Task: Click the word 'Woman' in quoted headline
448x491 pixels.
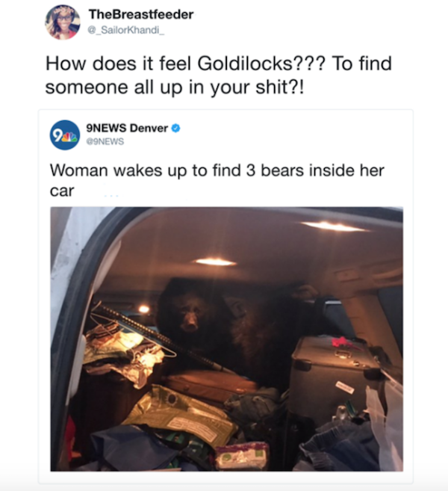Action: click(79, 170)
